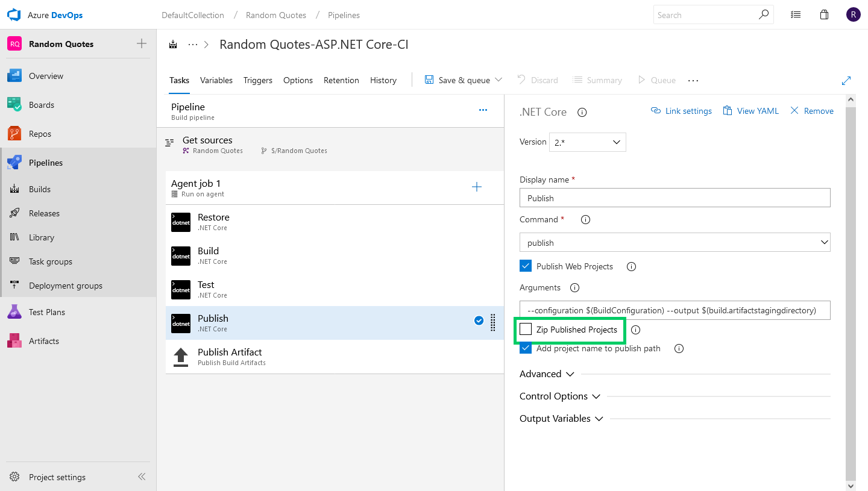Screen dimensions: 868x491
Task: Remove the task with Remove button
Action: (x=812, y=111)
